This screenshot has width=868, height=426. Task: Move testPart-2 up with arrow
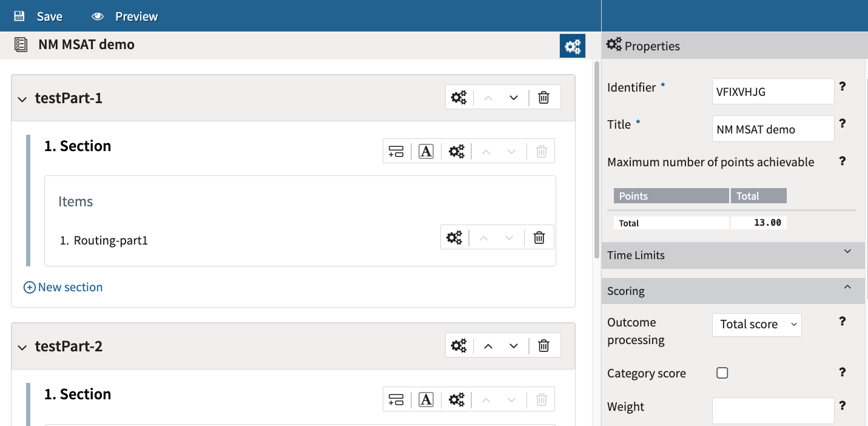point(488,346)
